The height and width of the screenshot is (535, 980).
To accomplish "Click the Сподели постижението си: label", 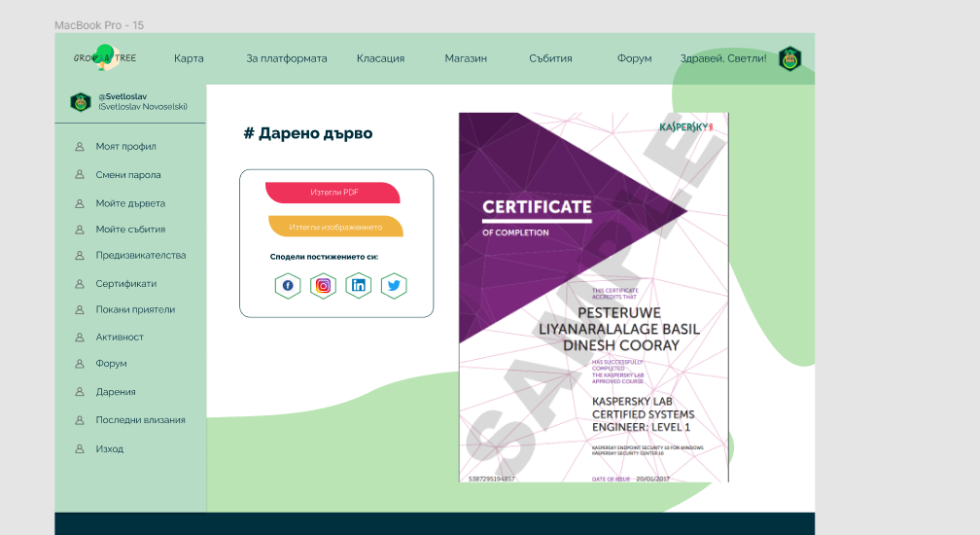I will pyautogui.click(x=325, y=257).
